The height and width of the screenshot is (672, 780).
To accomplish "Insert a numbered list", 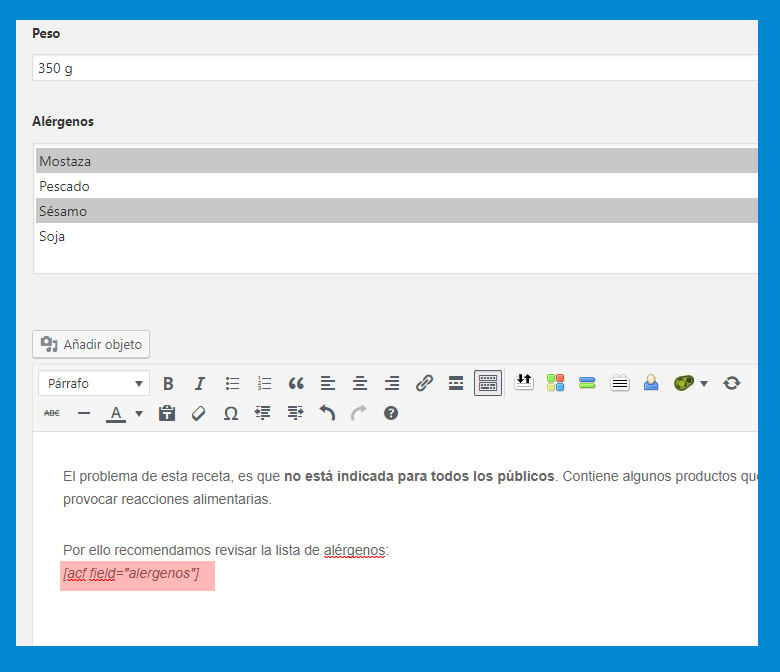I will tap(264, 384).
